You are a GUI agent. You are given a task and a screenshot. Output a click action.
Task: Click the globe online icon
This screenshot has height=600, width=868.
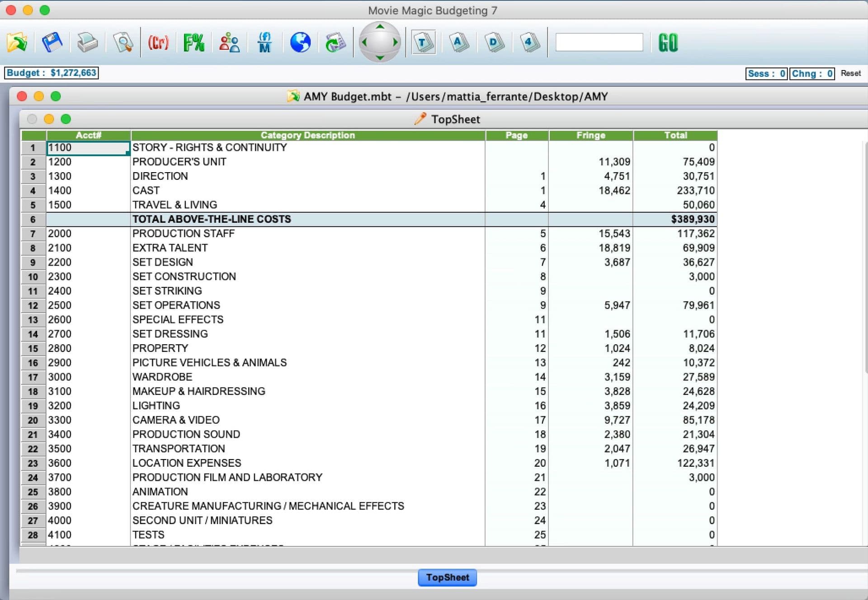click(x=300, y=42)
